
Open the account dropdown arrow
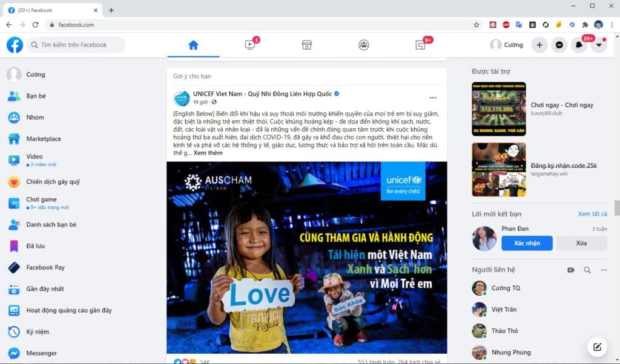click(599, 45)
